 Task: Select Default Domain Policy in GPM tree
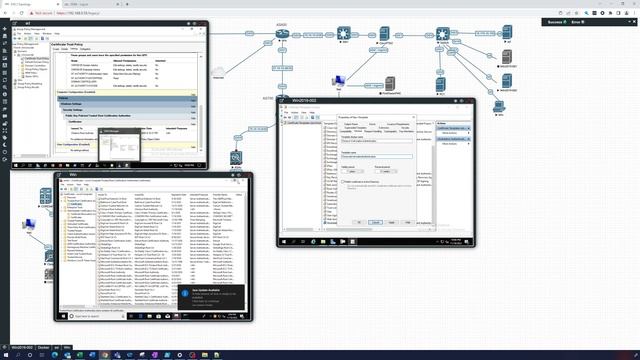pos(37,62)
